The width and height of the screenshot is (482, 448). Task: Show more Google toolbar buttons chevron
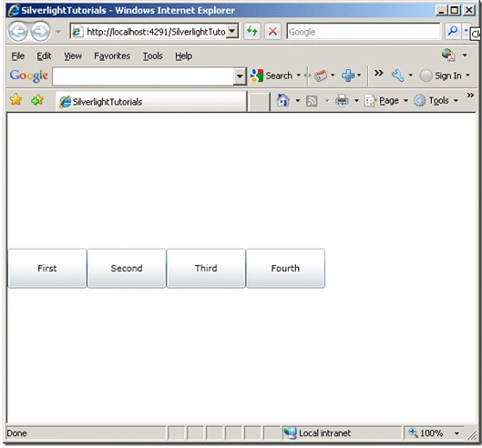379,73
